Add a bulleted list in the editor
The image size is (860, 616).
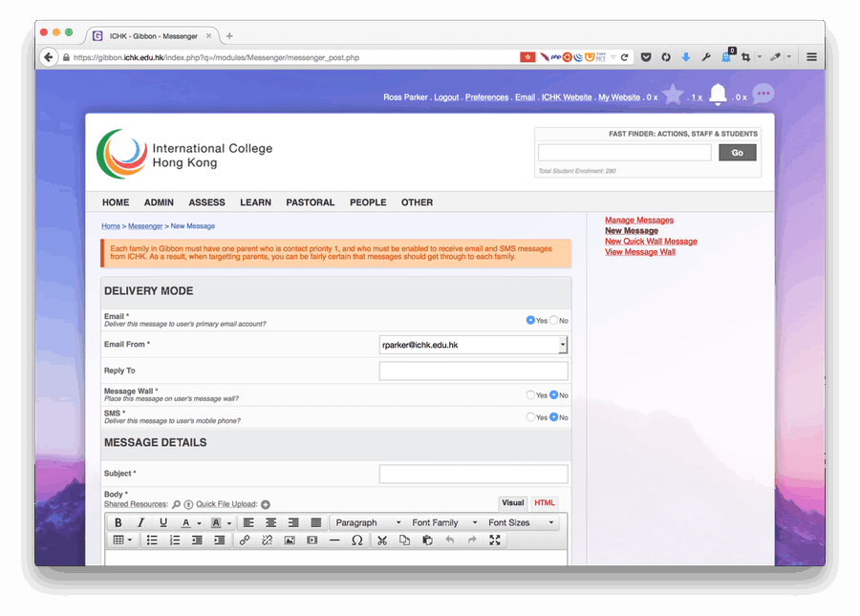152,541
